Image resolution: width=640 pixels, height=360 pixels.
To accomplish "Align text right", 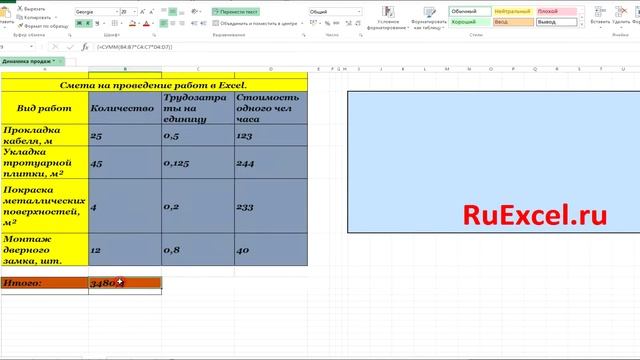I will (x=182, y=23).
